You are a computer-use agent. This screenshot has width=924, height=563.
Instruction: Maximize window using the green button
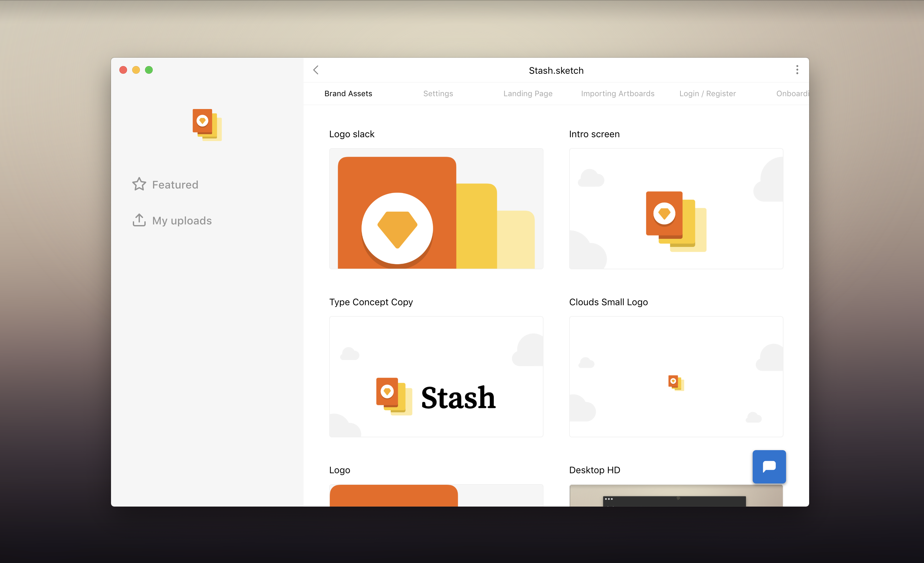149,70
